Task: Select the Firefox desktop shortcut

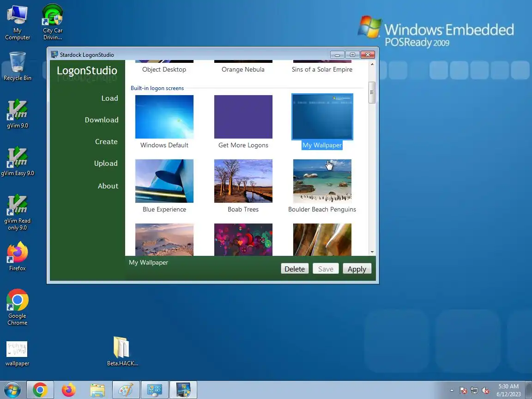Action: coord(17,256)
